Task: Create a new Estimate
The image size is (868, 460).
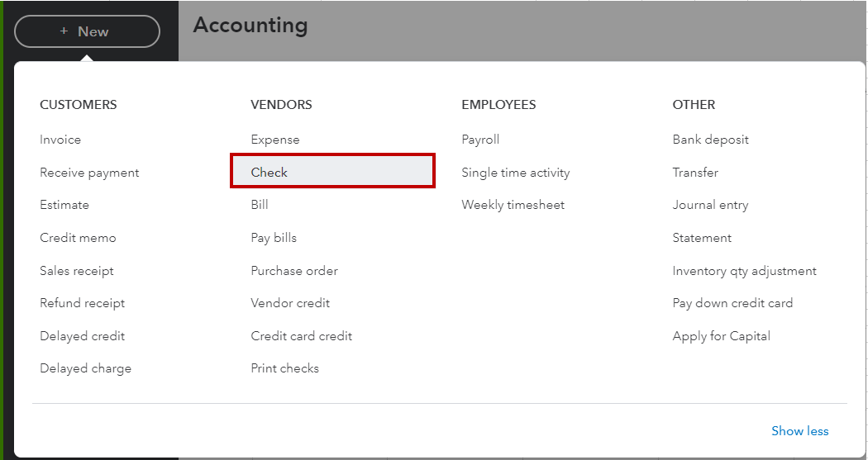Action: click(64, 205)
